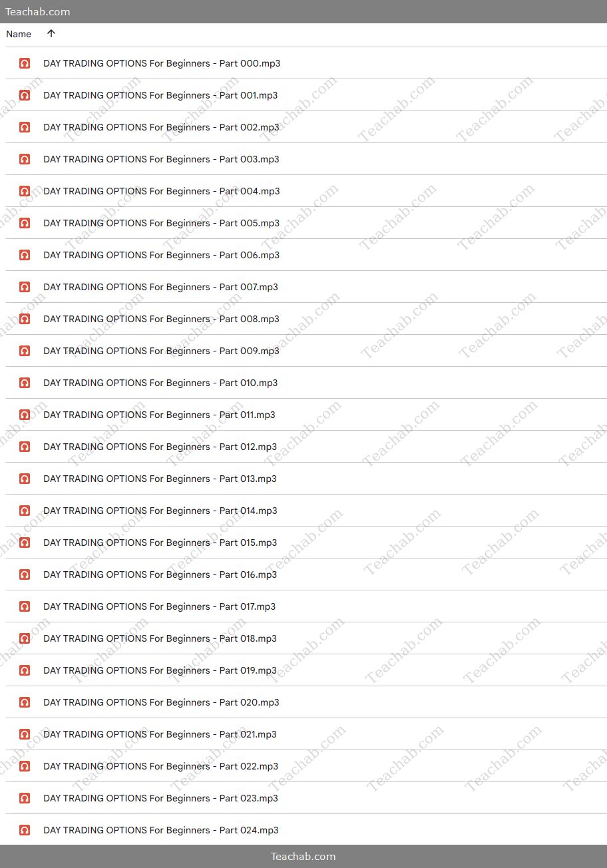This screenshot has width=607, height=868.
Task: Click the audio icon for Part 021.mp3
Action: 25,734
